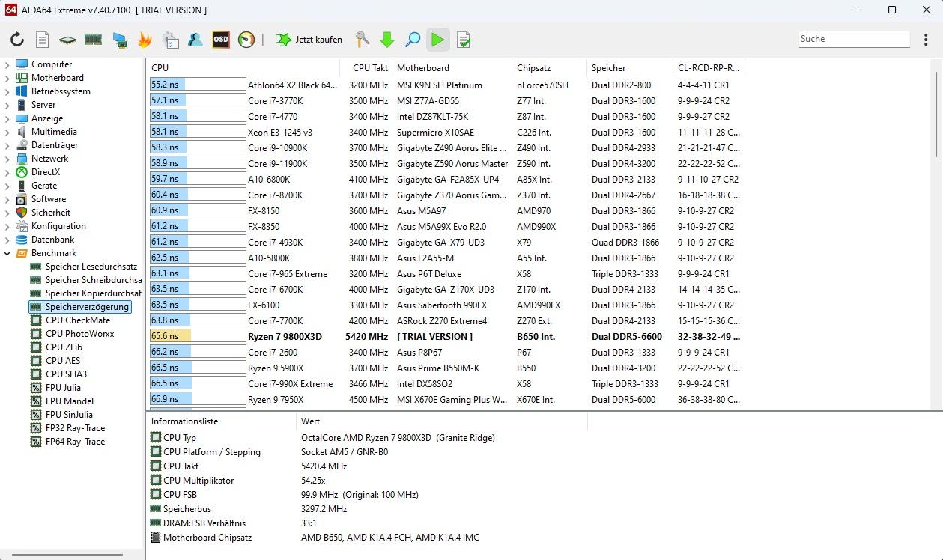Click the Informationsliste column header
This screenshot has width=943, height=560.
pos(220,421)
